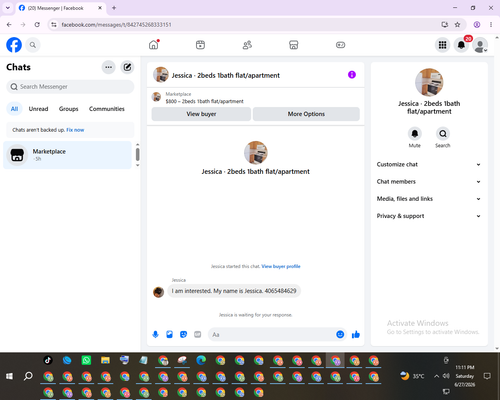Open the Home feed icon

(x=154, y=45)
